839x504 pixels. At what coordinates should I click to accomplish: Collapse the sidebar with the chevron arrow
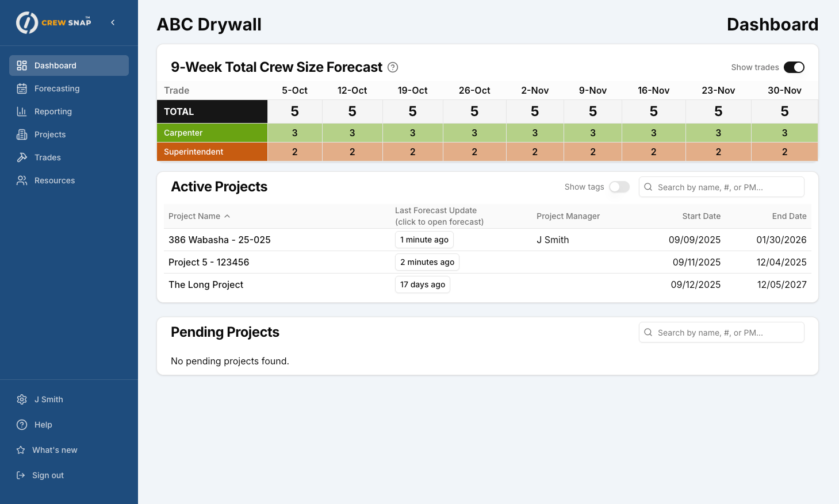click(x=113, y=22)
